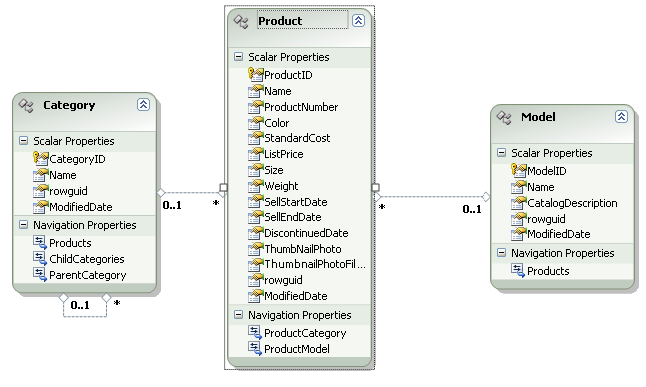Click the CategoryID key property icon
646x387 pixels.
coord(40,159)
